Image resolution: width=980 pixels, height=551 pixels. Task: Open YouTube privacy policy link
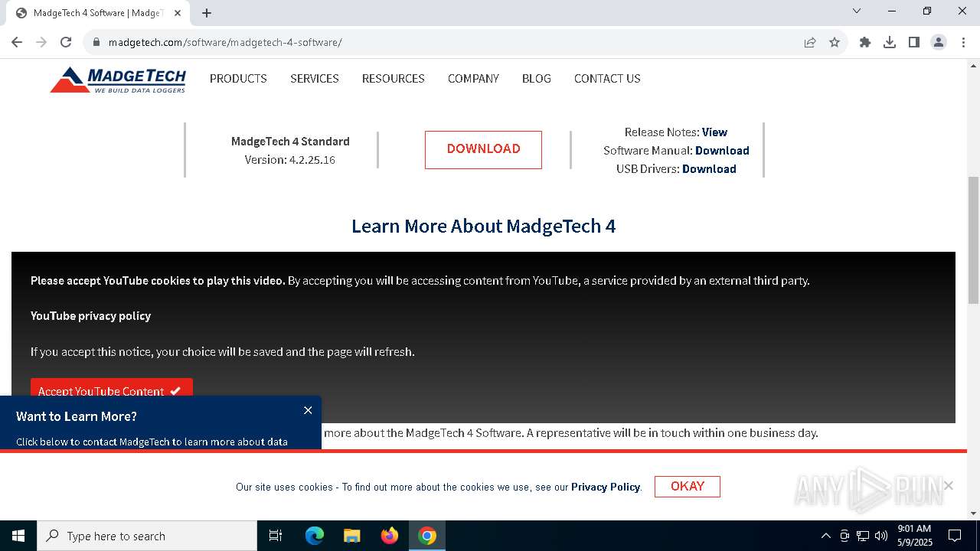90,315
